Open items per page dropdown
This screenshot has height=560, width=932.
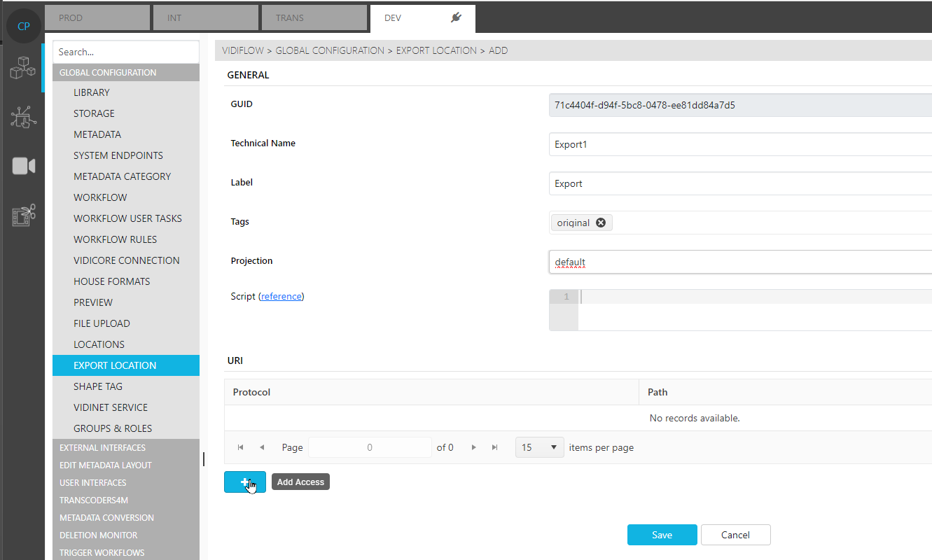point(539,447)
